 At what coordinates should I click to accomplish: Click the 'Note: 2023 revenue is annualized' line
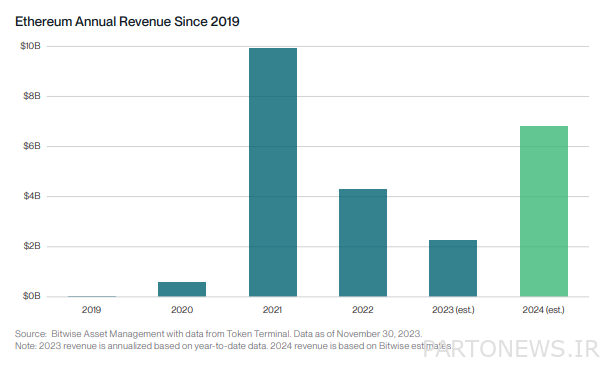(233, 346)
